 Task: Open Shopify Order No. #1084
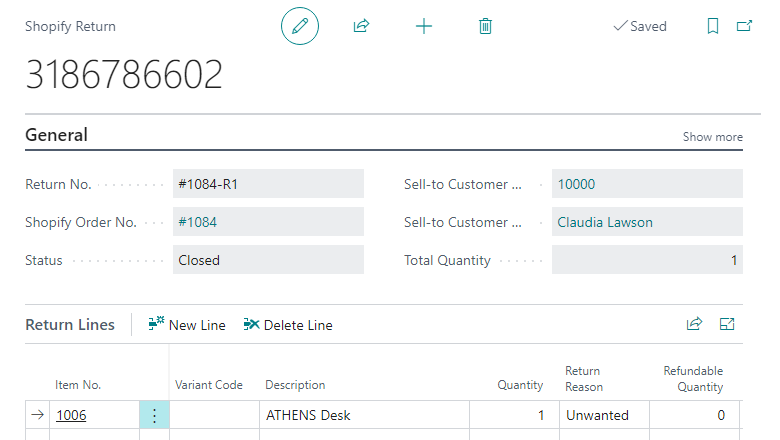pyautogui.click(x=197, y=222)
